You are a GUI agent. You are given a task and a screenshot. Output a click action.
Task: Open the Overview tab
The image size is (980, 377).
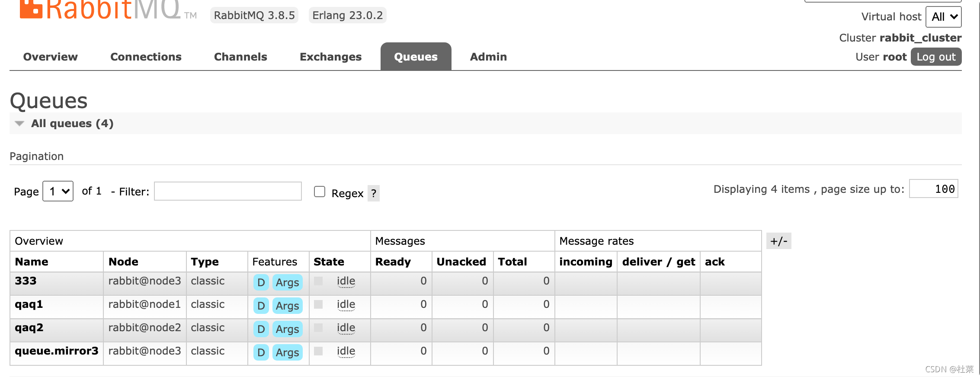point(51,57)
